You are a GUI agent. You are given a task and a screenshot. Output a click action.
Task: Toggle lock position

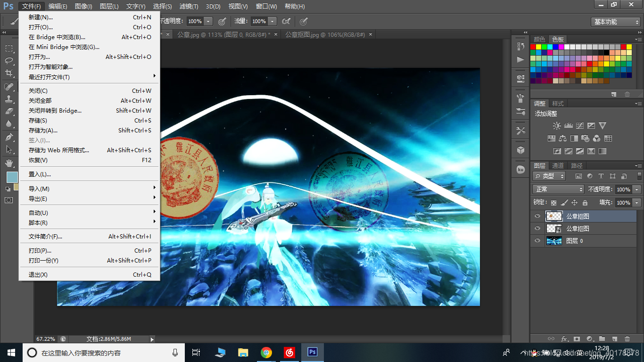click(x=574, y=203)
